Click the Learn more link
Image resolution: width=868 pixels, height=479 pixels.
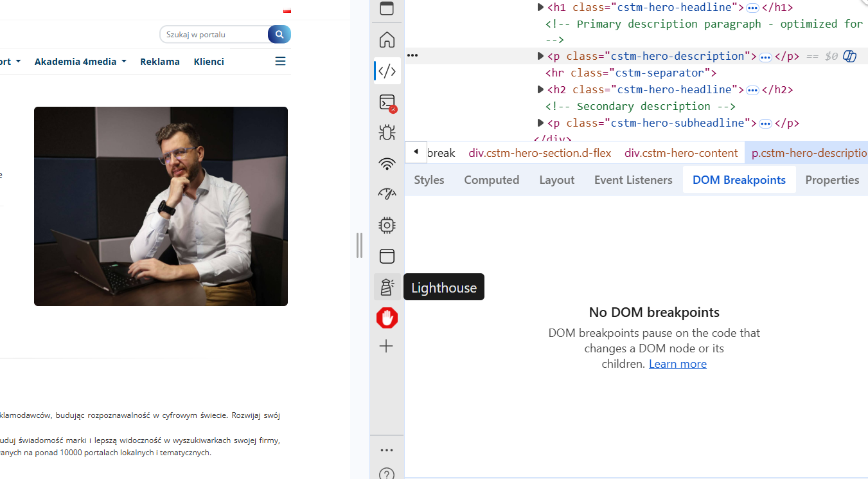[678, 364]
